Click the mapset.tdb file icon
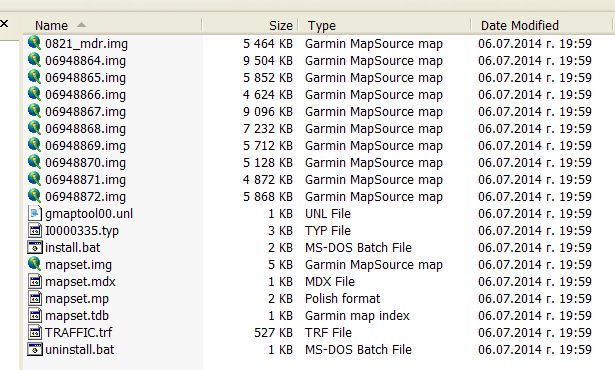Screen dimensions: 615x370 (35, 315)
